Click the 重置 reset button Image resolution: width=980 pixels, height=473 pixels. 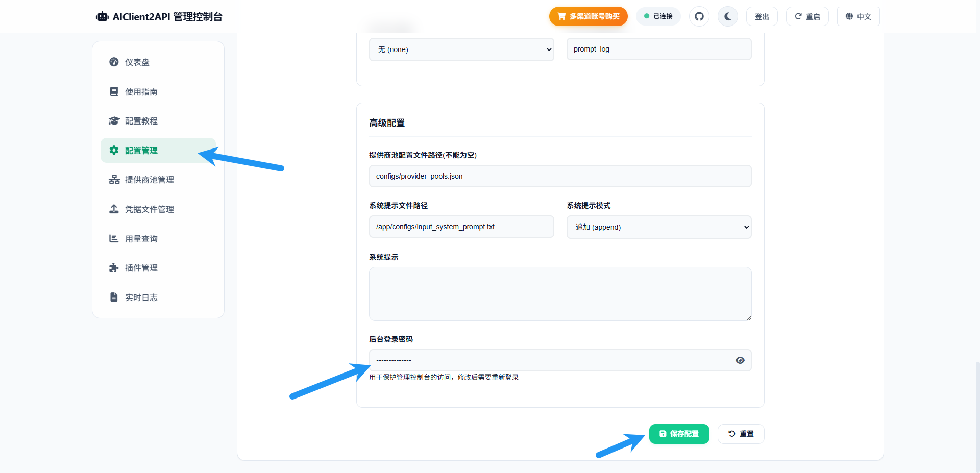coord(741,434)
